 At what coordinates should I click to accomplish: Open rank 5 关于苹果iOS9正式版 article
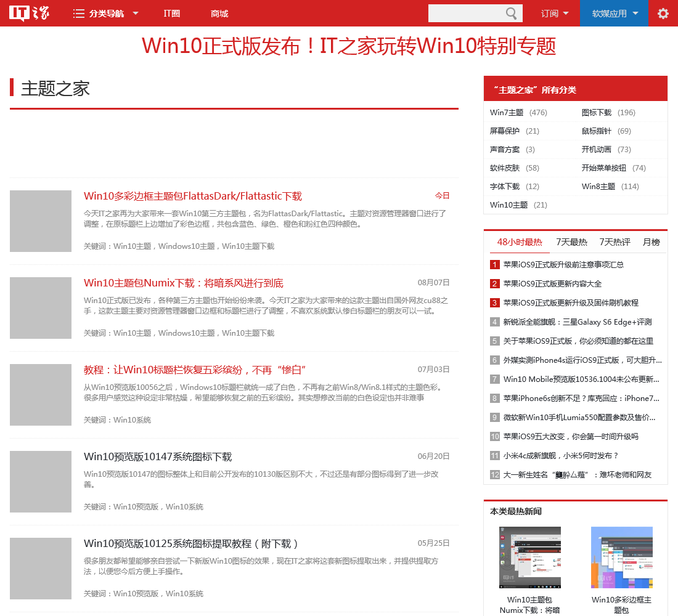click(x=578, y=341)
